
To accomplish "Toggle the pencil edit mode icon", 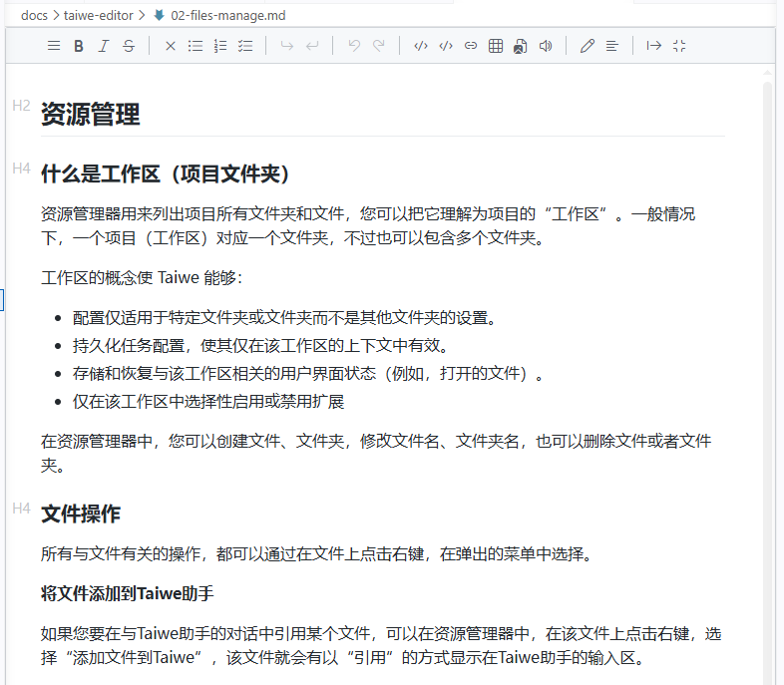I will [x=587, y=46].
